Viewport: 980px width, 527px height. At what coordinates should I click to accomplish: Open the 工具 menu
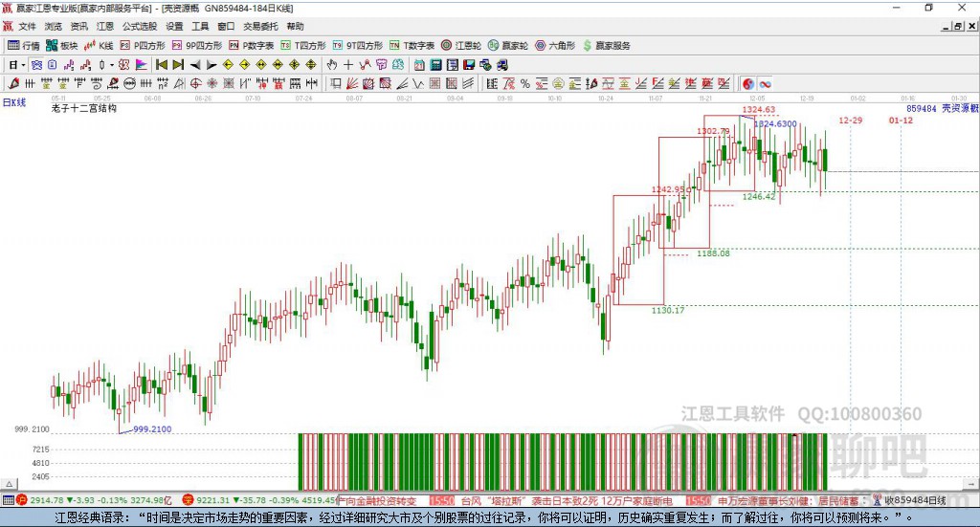click(x=200, y=26)
